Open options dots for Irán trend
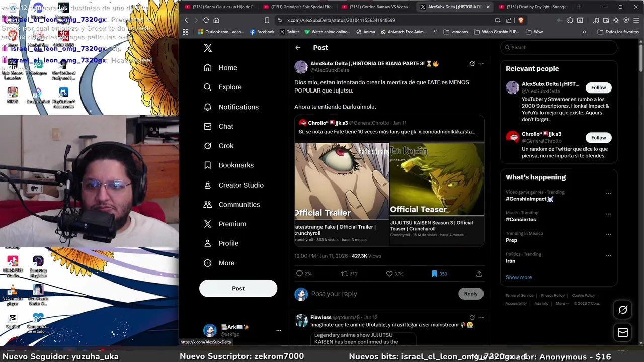 (608, 255)
